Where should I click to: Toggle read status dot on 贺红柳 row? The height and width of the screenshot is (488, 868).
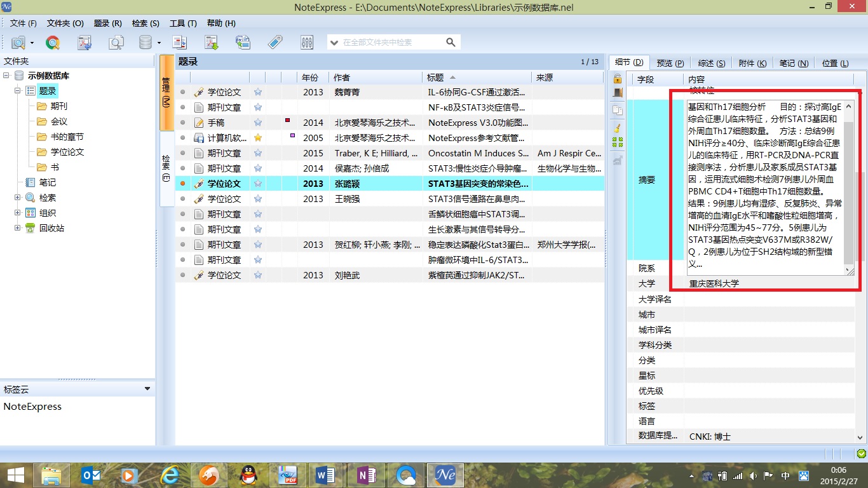(x=183, y=245)
